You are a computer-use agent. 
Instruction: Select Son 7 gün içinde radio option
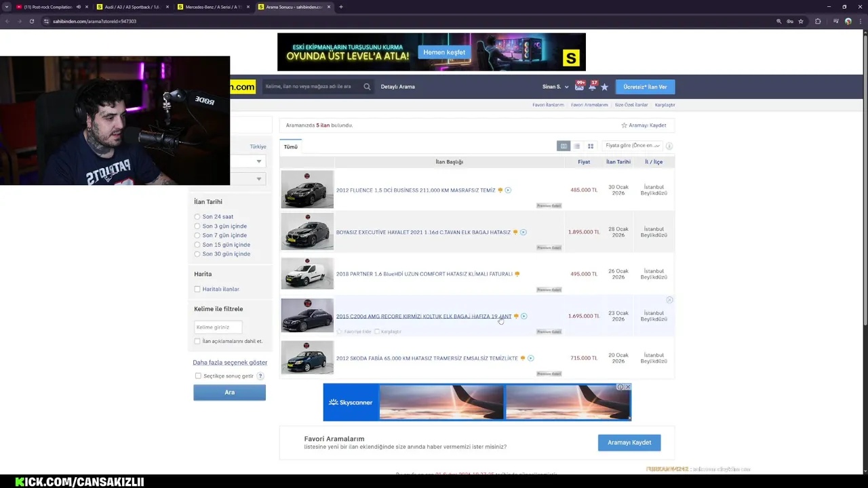pos(197,235)
